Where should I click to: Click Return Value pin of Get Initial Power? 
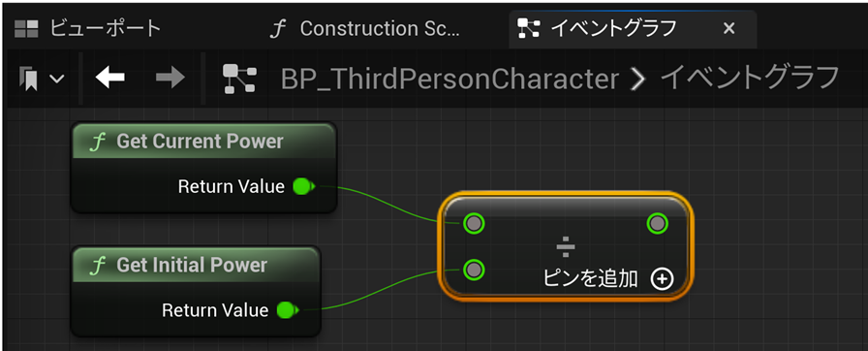(288, 310)
